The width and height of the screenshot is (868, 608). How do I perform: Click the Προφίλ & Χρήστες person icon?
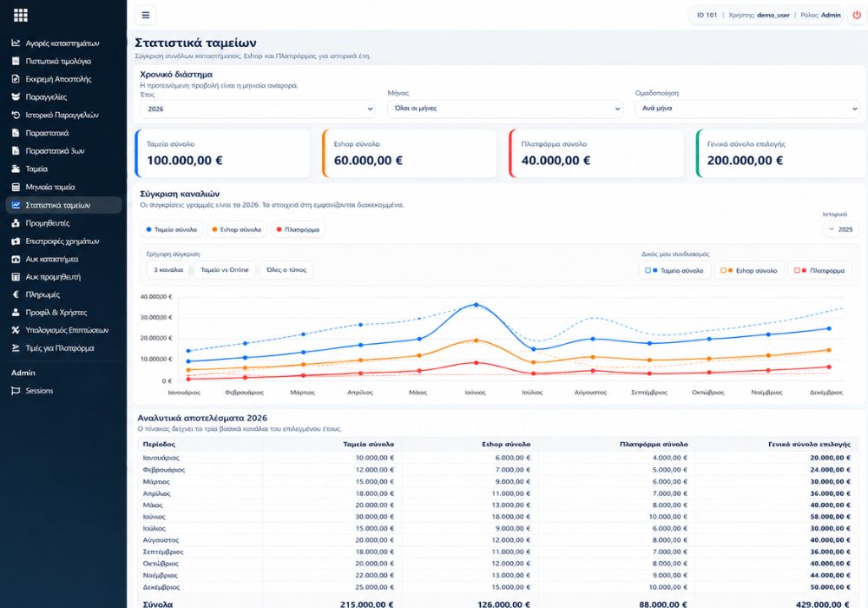click(x=16, y=313)
